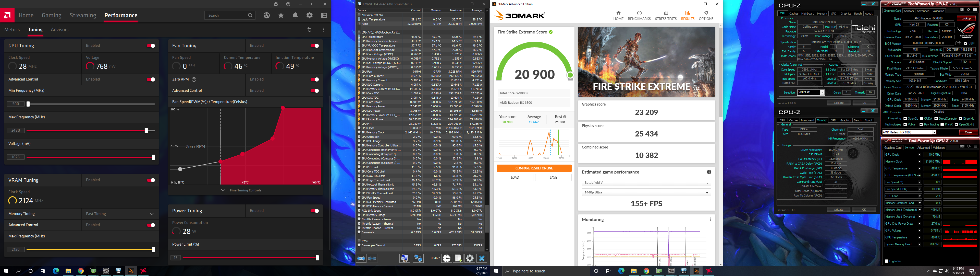Screen dimensions: 980x276
Task: Open the Results tab in 3DMark
Action: (x=688, y=15)
